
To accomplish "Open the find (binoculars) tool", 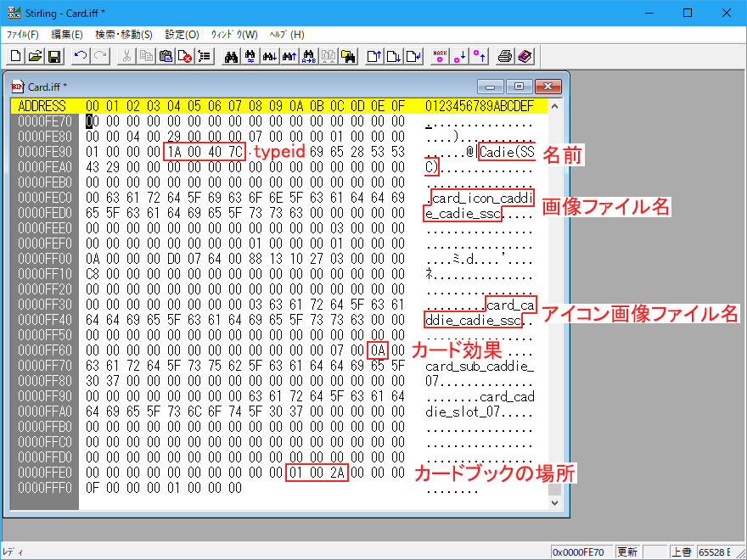I will 231,56.
